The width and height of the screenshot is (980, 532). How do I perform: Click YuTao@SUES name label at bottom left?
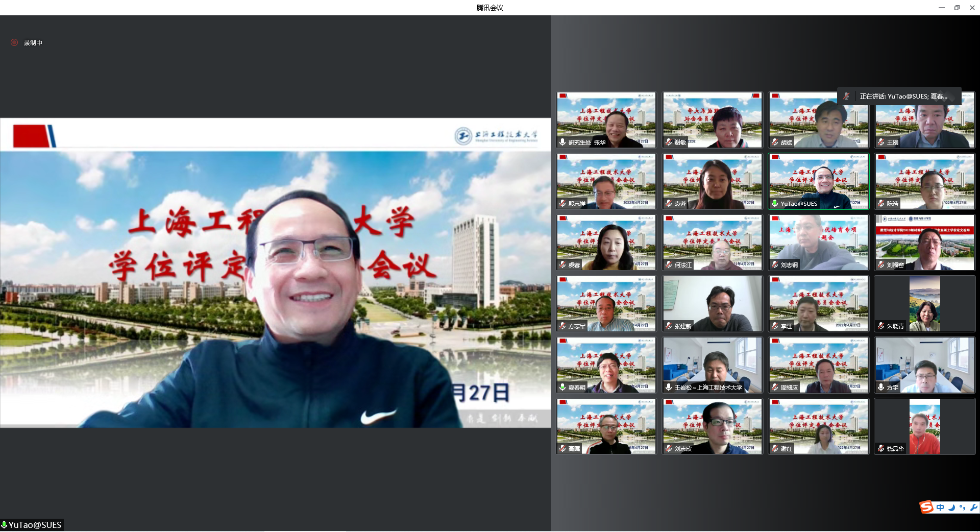click(35, 525)
